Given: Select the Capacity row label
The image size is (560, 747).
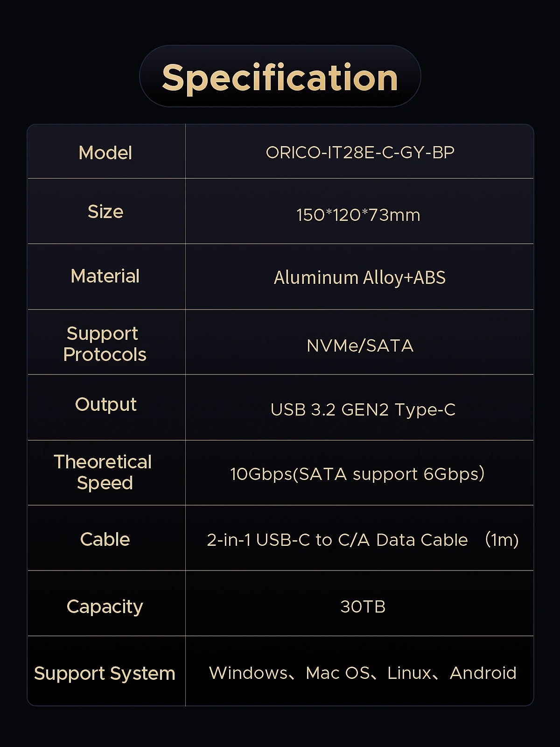Looking at the screenshot, I should coord(105,606).
